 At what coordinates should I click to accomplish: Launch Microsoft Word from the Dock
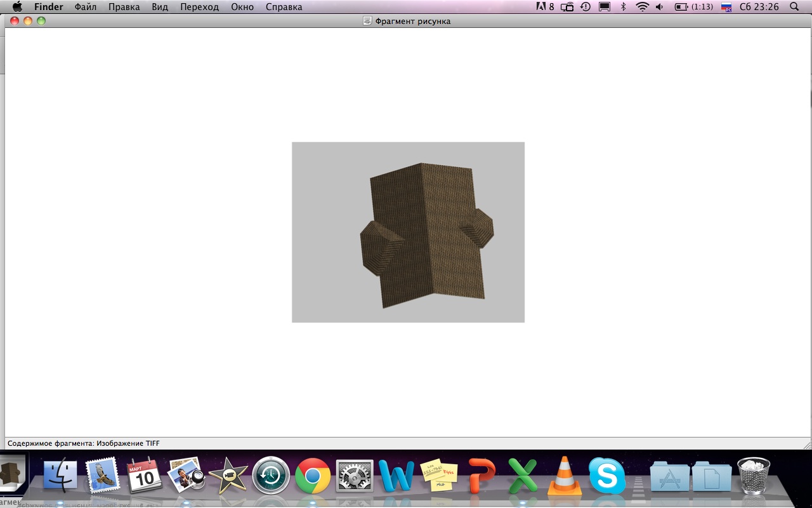[x=396, y=476]
